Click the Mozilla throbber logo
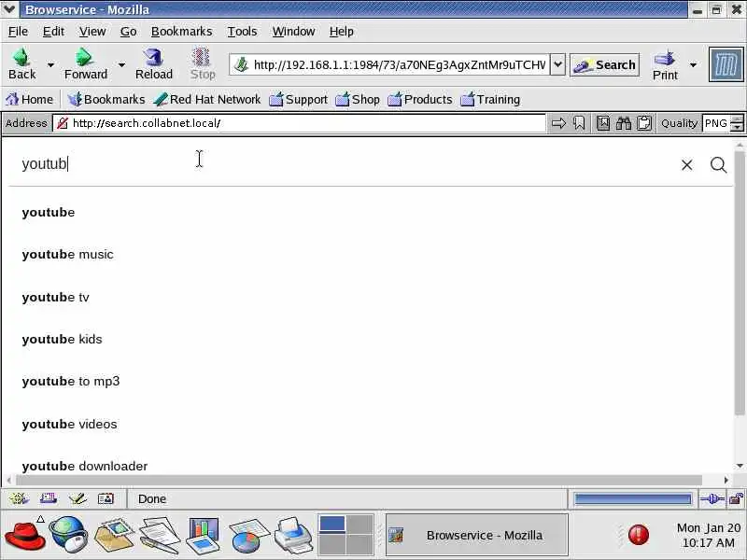This screenshot has height=560, width=747. (x=726, y=64)
